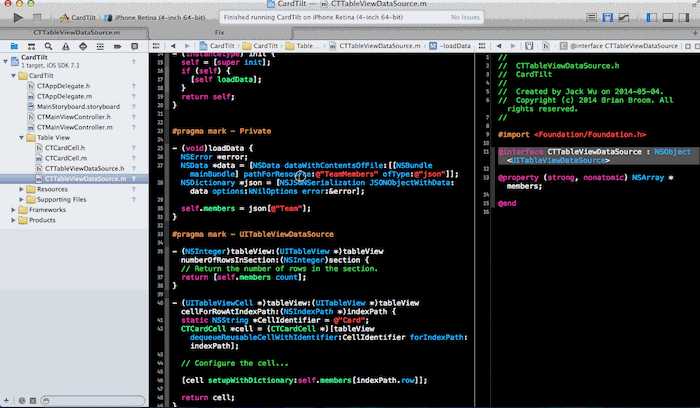Click the '#pragma mark - Private' line
This screenshot has width=700, height=408.
pos(221,131)
